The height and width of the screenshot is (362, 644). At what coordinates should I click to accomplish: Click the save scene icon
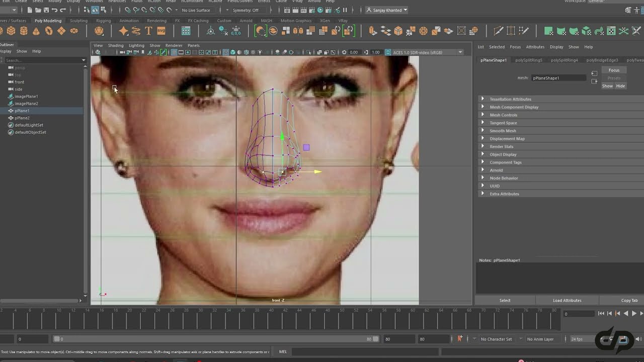46,10
